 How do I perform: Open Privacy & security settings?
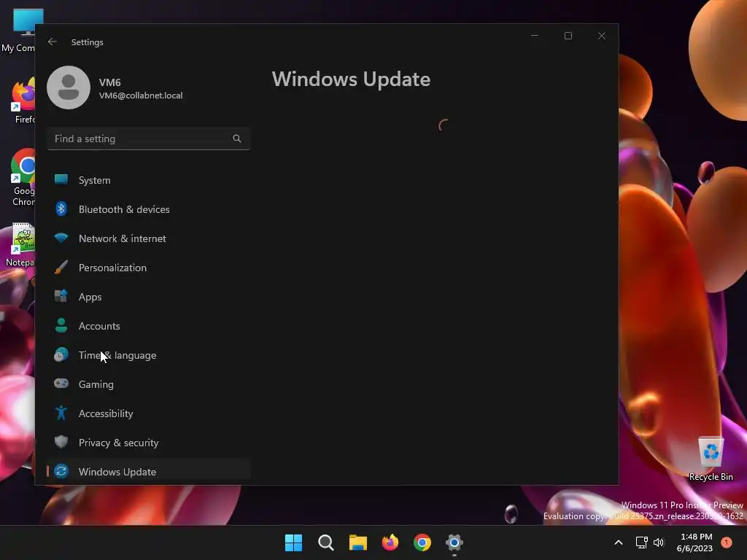(149, 443)
